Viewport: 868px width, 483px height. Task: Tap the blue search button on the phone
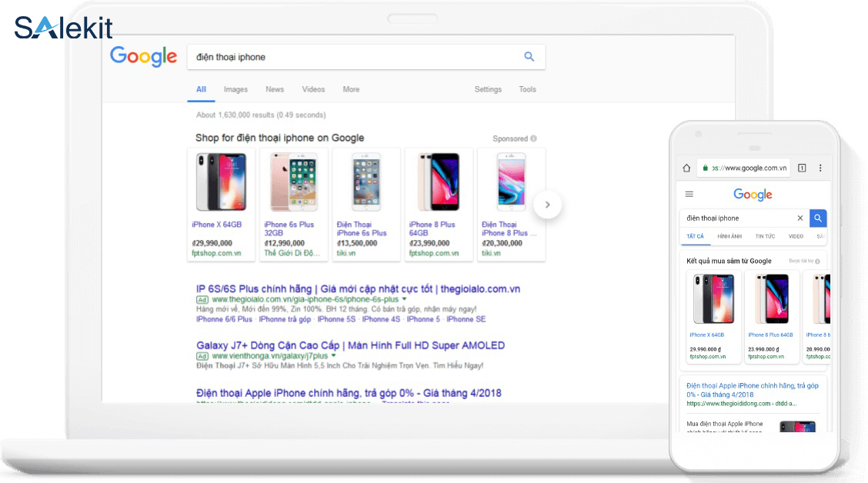click(817, 218)
